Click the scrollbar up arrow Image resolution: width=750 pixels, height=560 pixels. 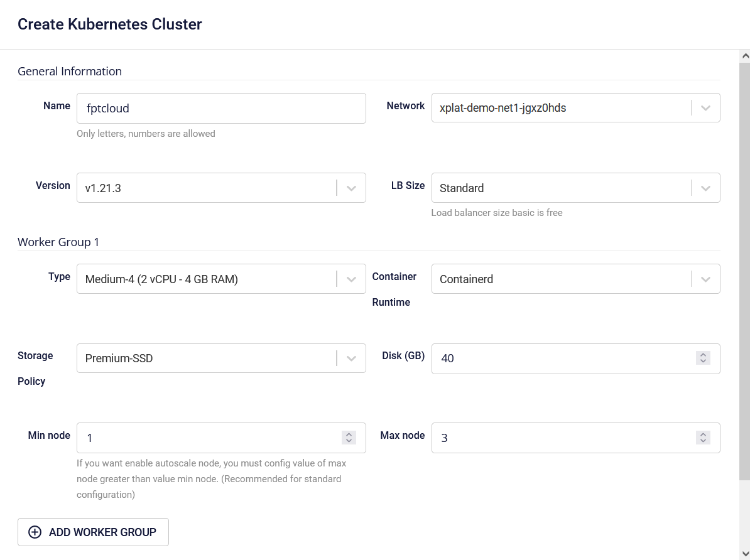point(745,56)
